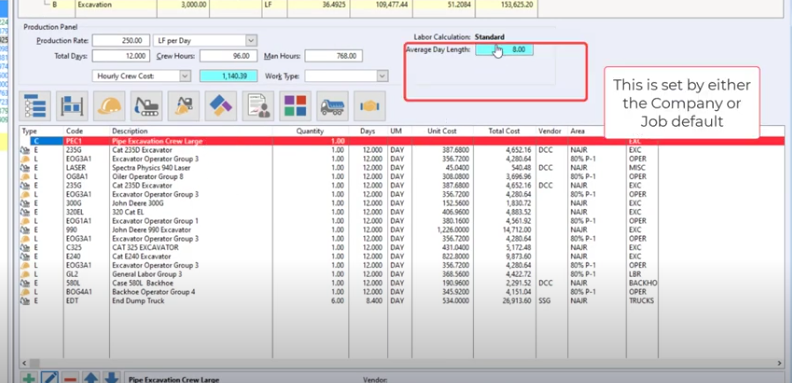Image resolution: width=792 pixels, height=383 pixels.
Task: Select the yellow hard hat labor icon
Action: pyautogui.click(x=109, y=106)
